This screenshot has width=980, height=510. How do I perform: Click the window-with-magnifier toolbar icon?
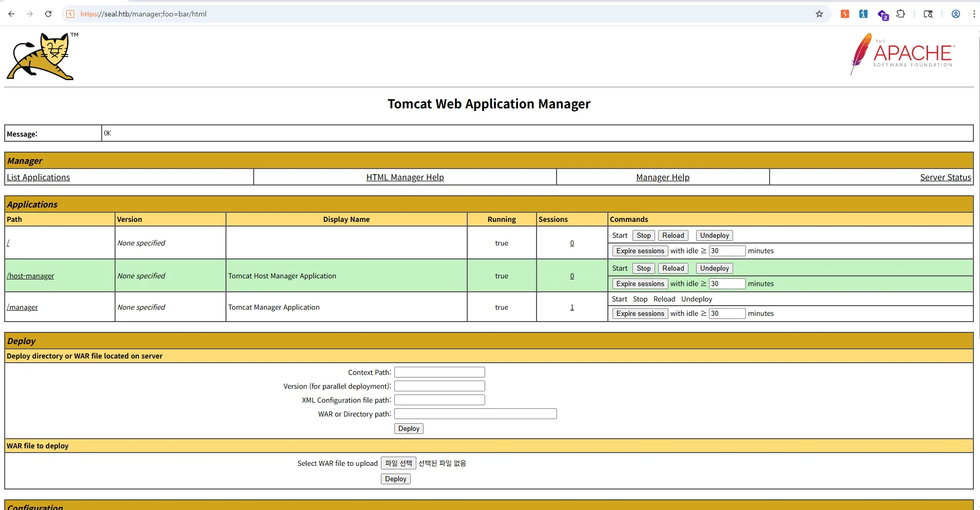[x=928, y=14]
